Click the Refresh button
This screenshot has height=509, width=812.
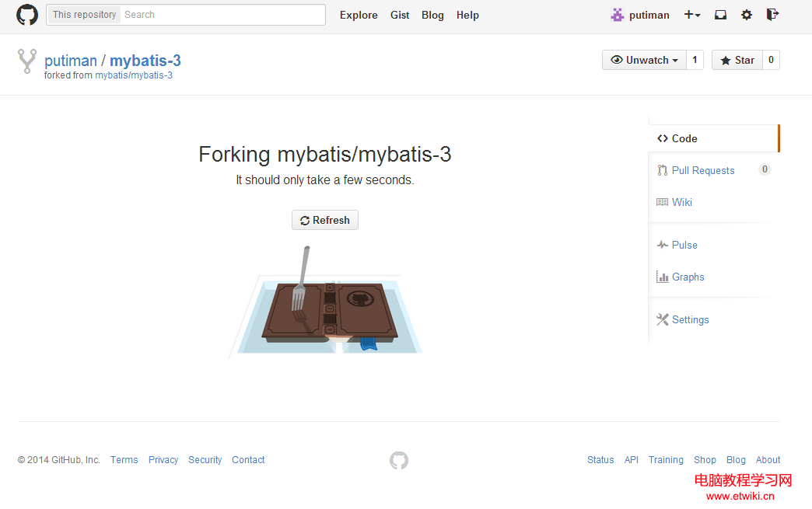(325, 221)
